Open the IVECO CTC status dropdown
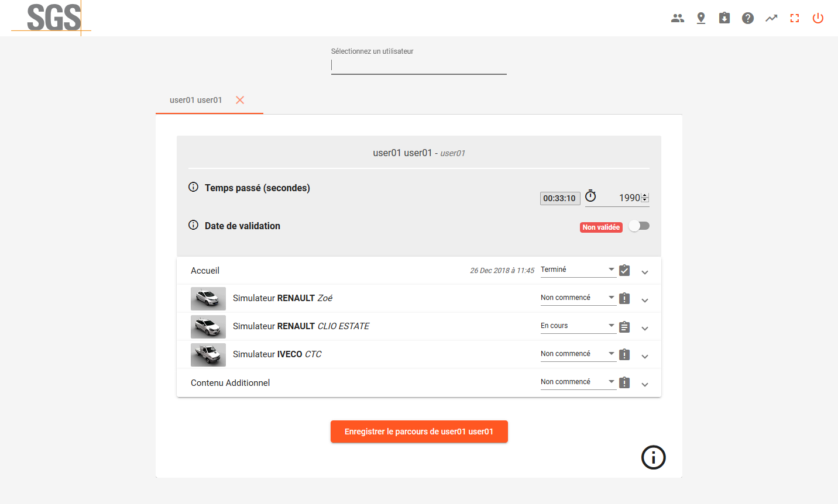The width and height of the screenshot is (838, 504). point(578,354)
